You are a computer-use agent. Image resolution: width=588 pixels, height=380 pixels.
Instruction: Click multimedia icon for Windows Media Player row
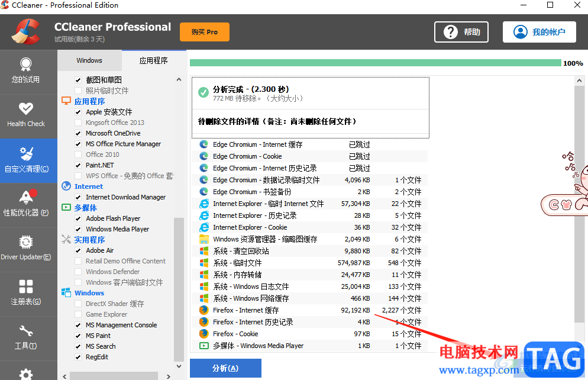click(203, 346)
